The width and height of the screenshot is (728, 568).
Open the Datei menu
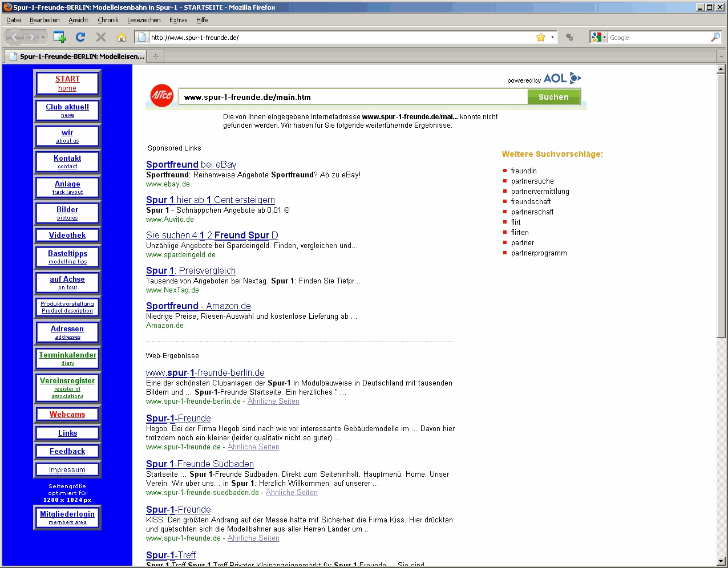click(x=14, y=20)
